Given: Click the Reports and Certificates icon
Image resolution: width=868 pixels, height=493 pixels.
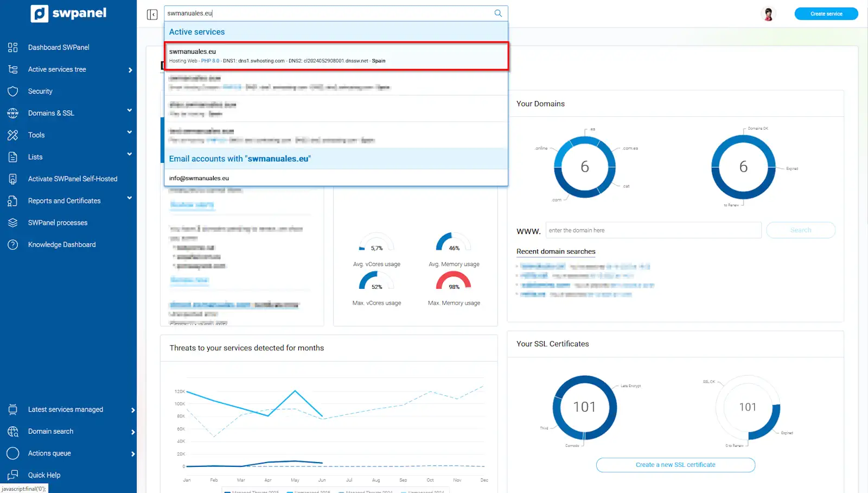Looking at the screenshot, I should click(x=13, y=201).
